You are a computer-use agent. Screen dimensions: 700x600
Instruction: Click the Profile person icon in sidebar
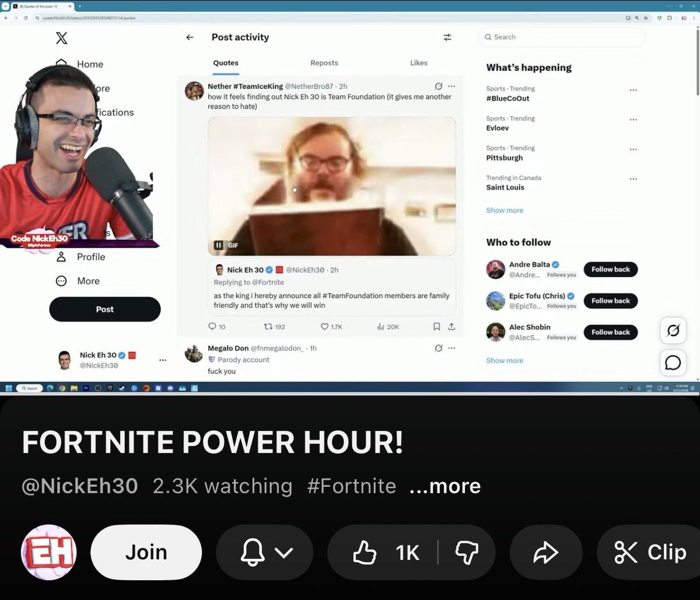pyautogui.click(x=61, y=257)
